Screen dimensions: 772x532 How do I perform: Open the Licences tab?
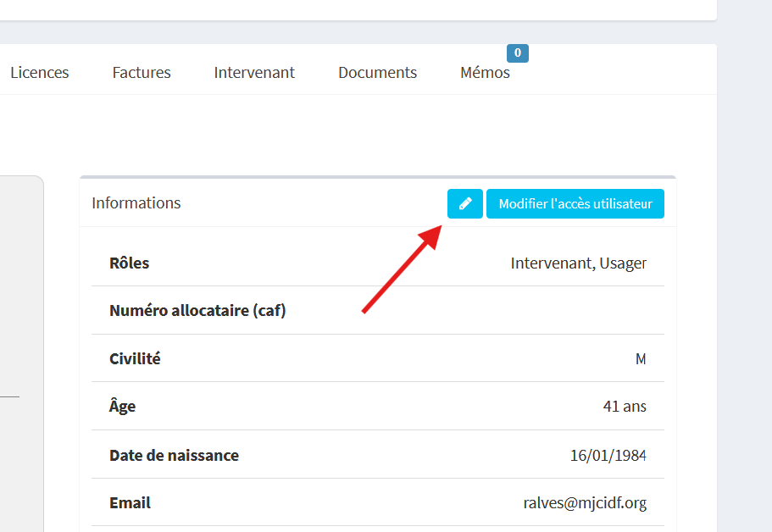(39, 72)
